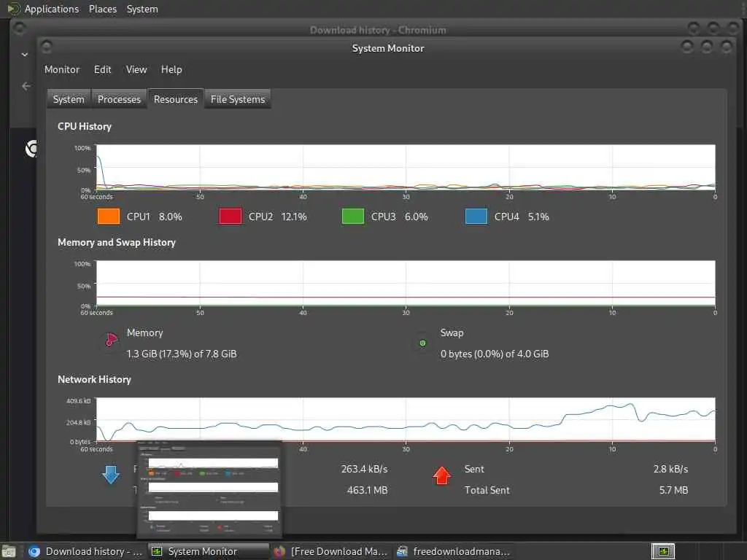Click the CPU1 8.0% label

155,217
